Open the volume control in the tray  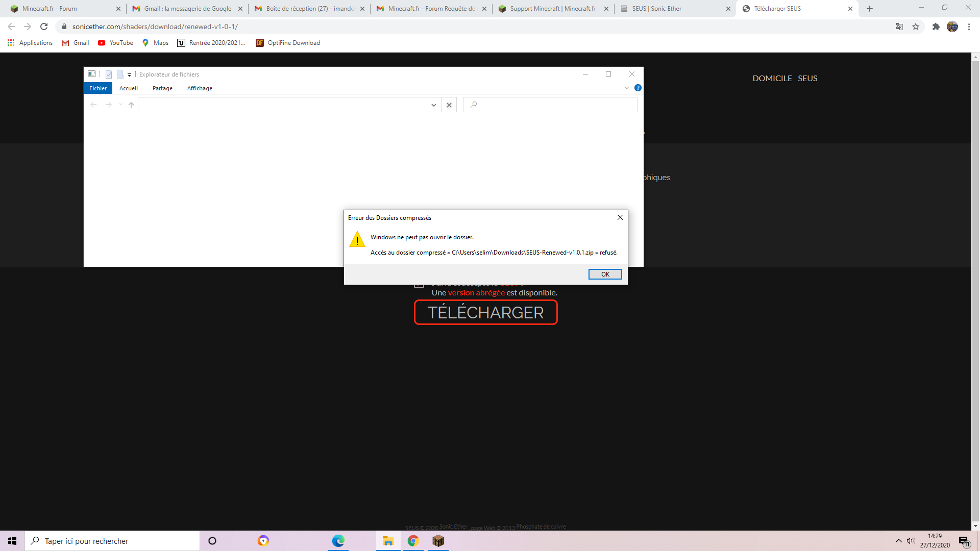[x=911, y=541]
